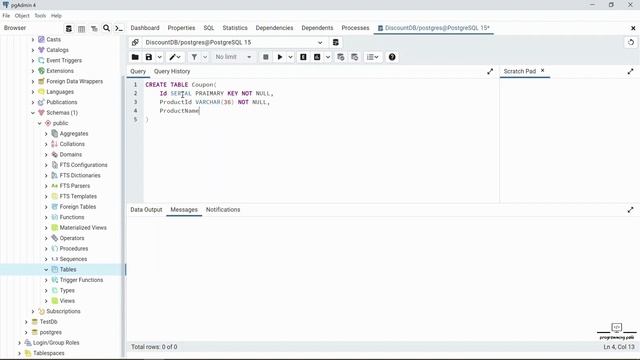The height and width of the screenshot is (360, 640).
Task: Open the Macros list dropdown
Action: 373,57
